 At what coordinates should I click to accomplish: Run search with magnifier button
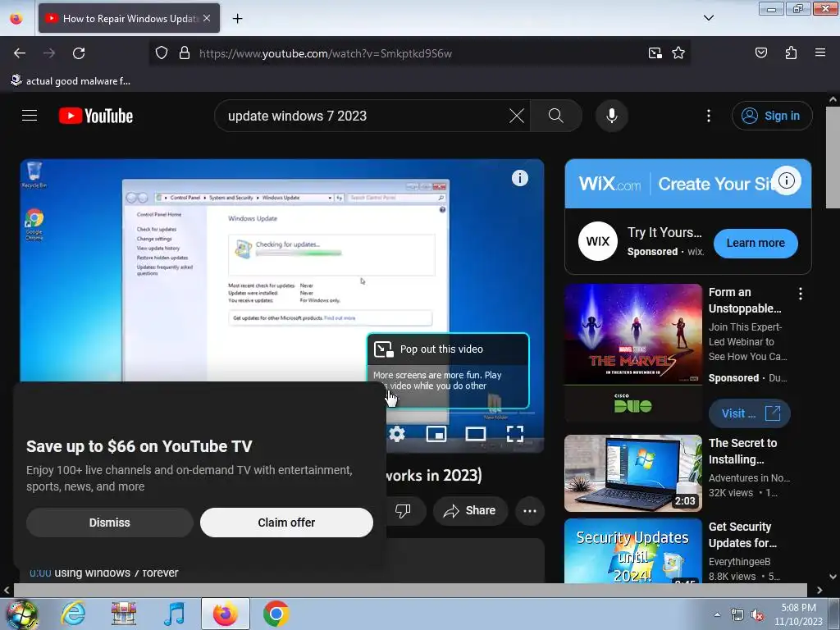coord(556,116)
